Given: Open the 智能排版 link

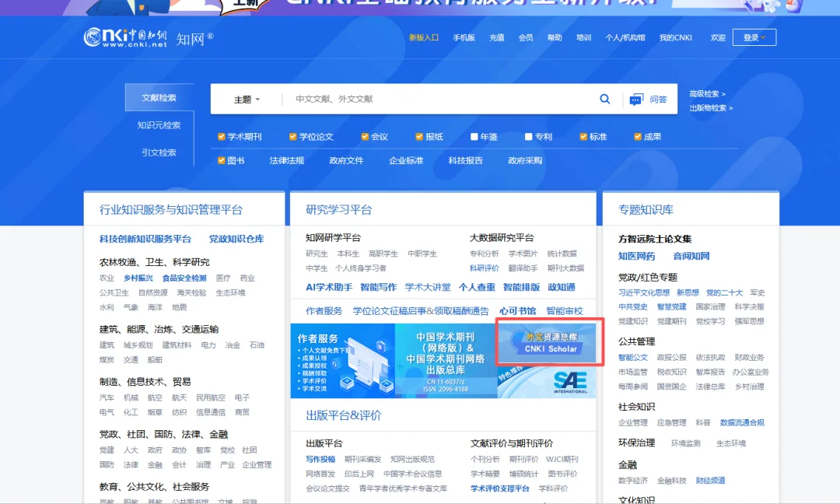Looking at the screenshot, I should 521,287.
